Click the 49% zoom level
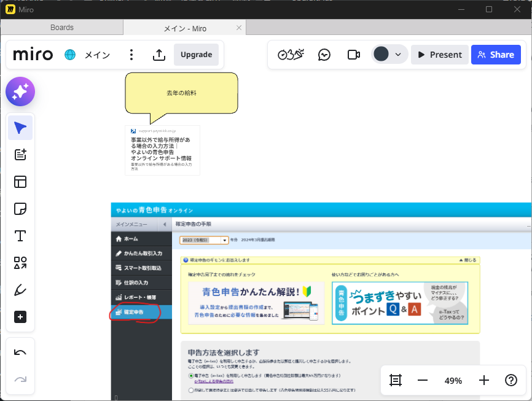 453,381
